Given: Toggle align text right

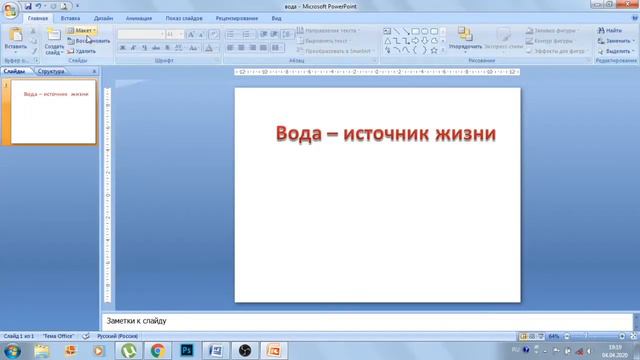Looking at the screenshot, I should (253, 48).
